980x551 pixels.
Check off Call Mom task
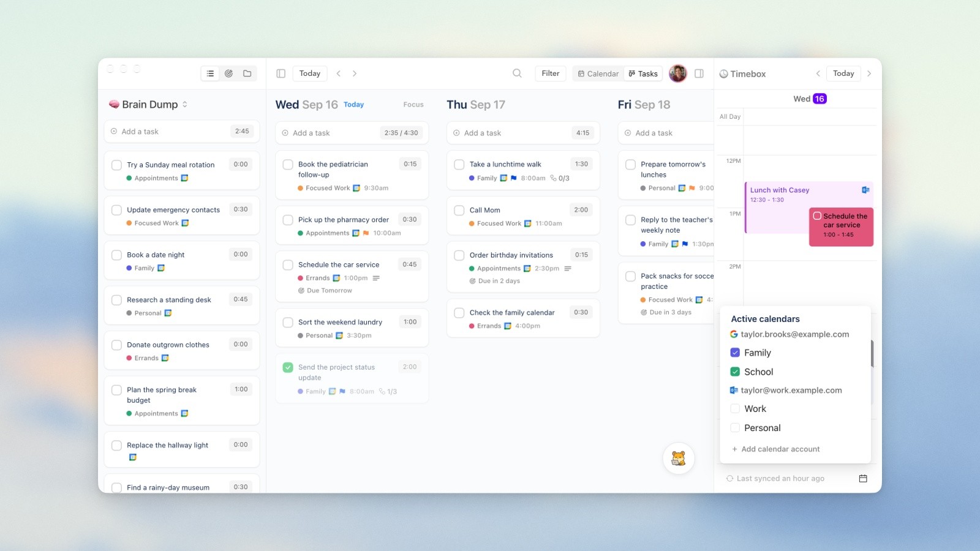[x=459, y=210]
